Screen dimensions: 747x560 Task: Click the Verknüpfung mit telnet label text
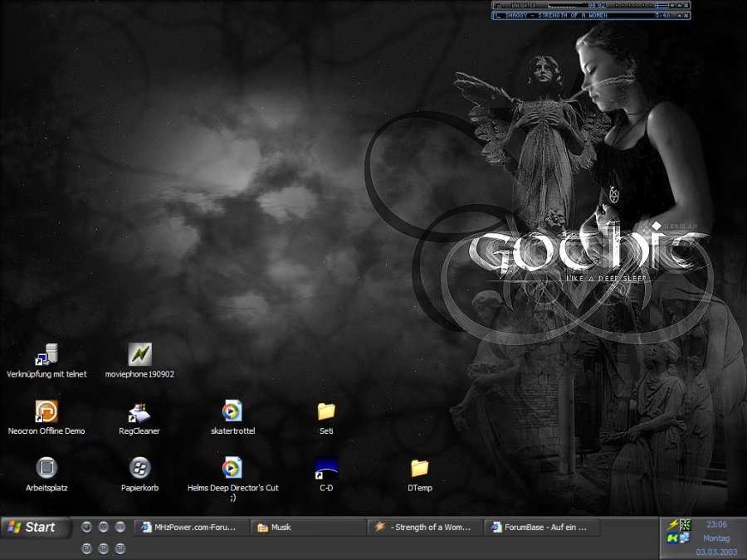coord(46,374)
